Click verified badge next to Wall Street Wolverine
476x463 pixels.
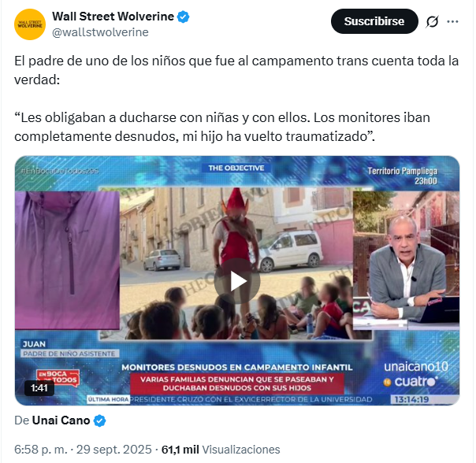(x=183, y=17)
